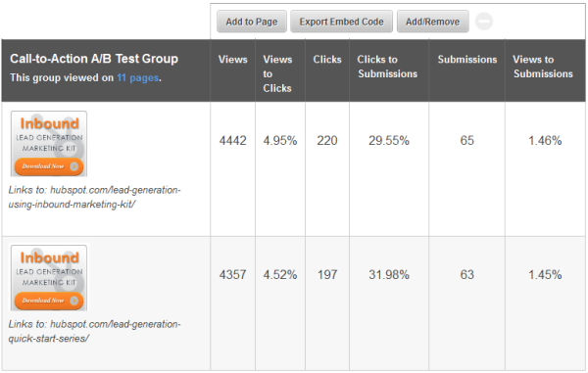Select the 220 clicks value

(x=327, y=140)
